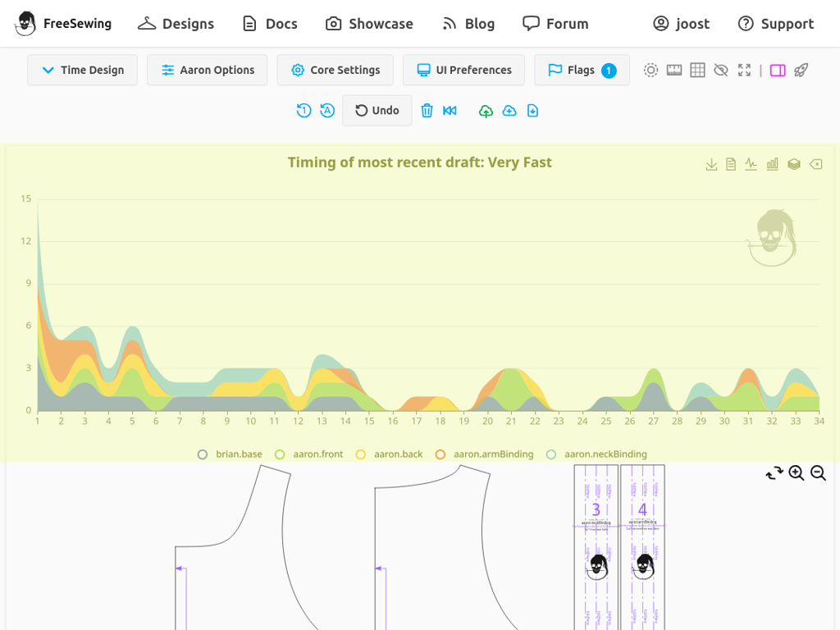Click the rewind to start icon
The width and height of the screenshot is (840, 630).
(450, 111)
